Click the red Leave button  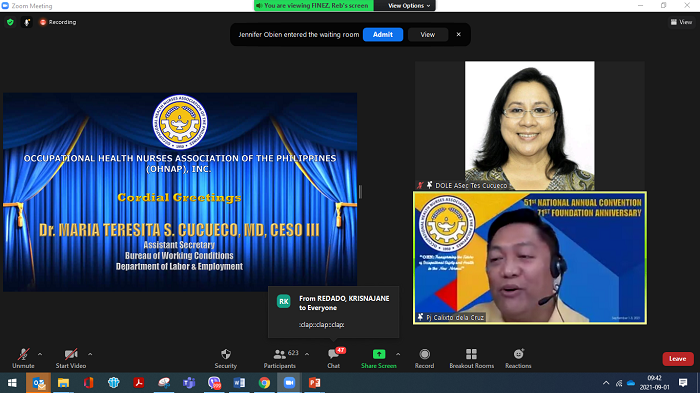click(678, 359)
